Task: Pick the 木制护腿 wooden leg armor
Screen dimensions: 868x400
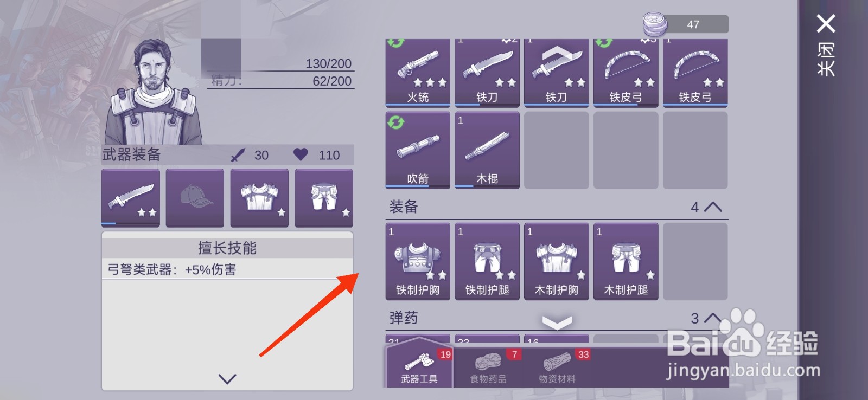Action: pyautogui.click(x=626, y=261)
